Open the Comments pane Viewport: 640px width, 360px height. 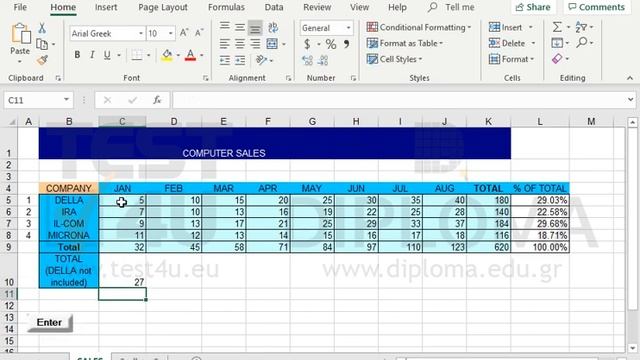click(x=596, y=7)
